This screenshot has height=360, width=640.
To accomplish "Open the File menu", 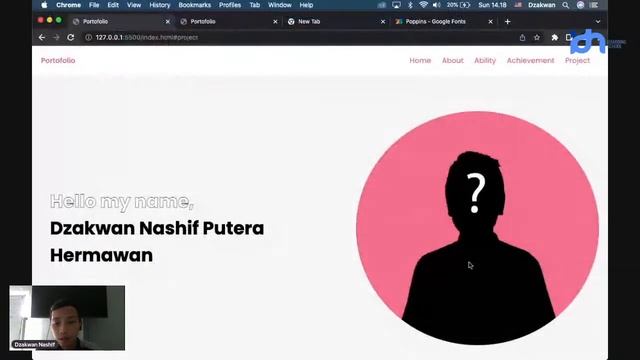I will point(94,5).
